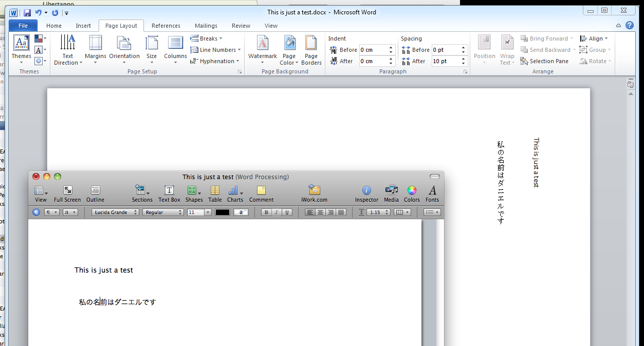Open the Fonts panel in Pages
Viewport: 644px width, 346px height.
pos(432,194)
